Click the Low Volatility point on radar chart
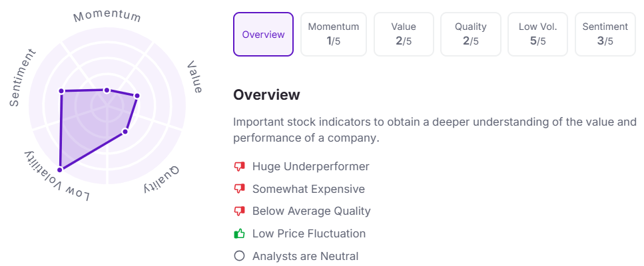Screen dimensions: 644x266 (x=60, y=170)
